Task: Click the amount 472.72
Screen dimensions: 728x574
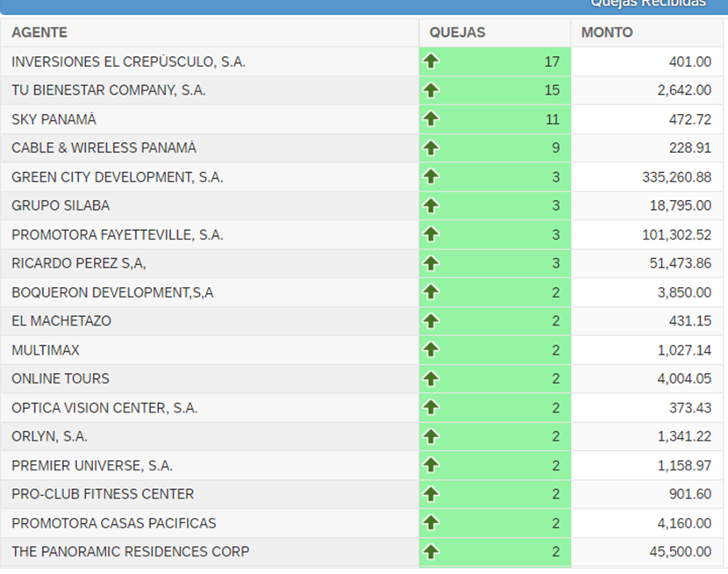Action: click(x=690, y=119)
